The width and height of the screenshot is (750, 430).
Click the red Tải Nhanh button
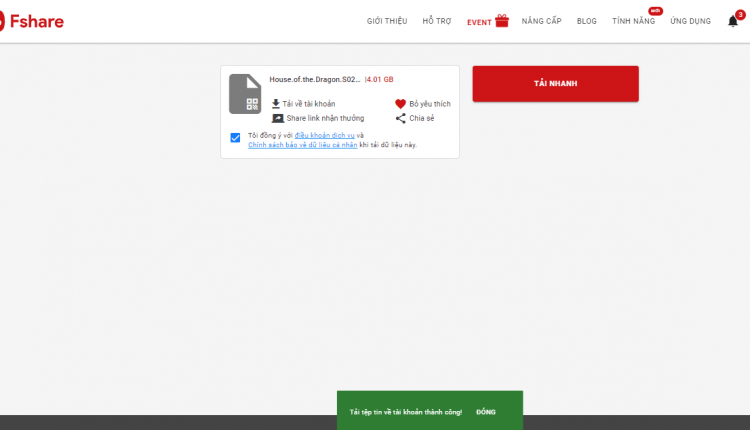[555, 84]
